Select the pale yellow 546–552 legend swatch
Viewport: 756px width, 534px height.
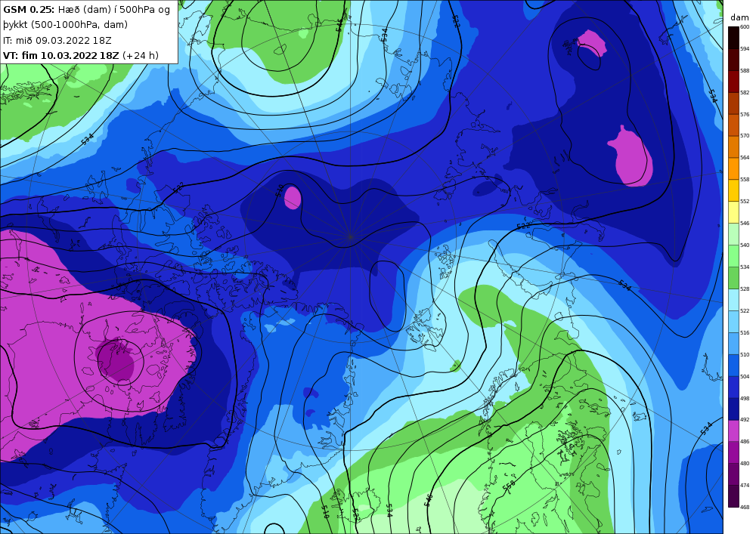[733, 212]
